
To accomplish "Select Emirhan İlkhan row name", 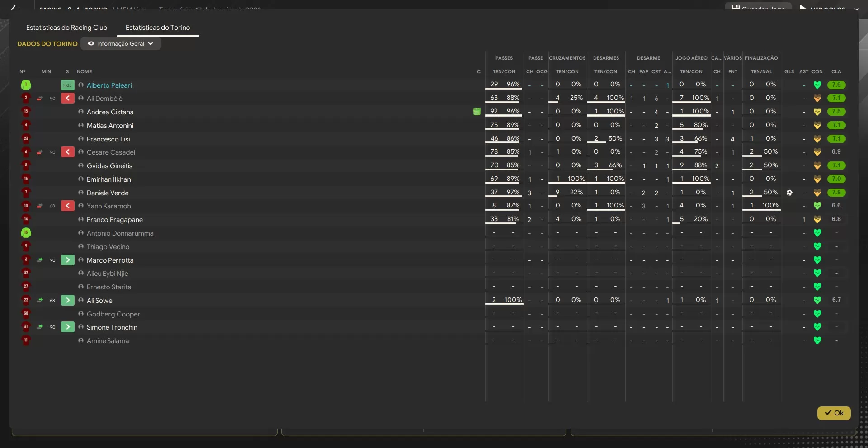I will (109, 179).
